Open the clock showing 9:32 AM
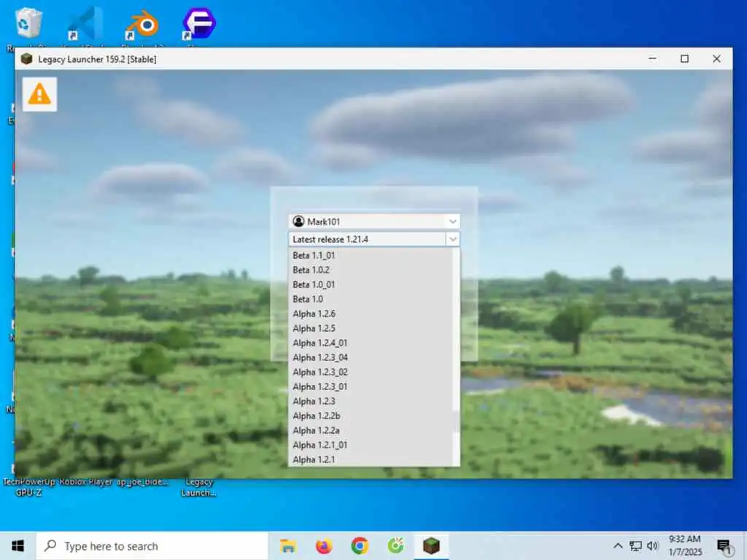Screen dimensions: 747x560 pyautogui.click(x=684, y=545)
